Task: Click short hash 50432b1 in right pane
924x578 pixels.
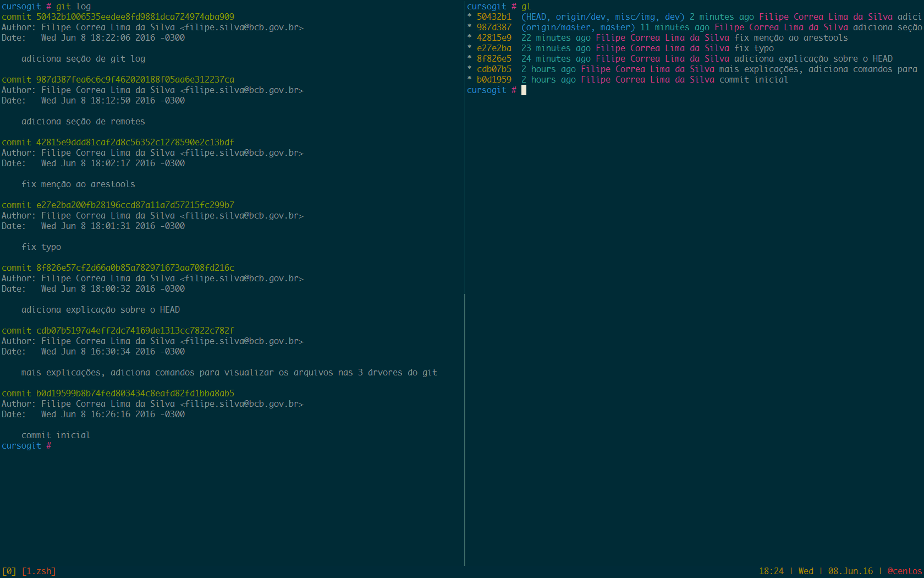Action: click(x=494, y=17)
